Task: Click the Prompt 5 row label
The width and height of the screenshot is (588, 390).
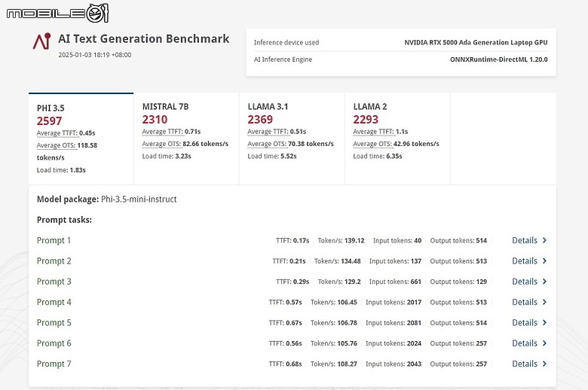Action: click(x=54, y=323)
